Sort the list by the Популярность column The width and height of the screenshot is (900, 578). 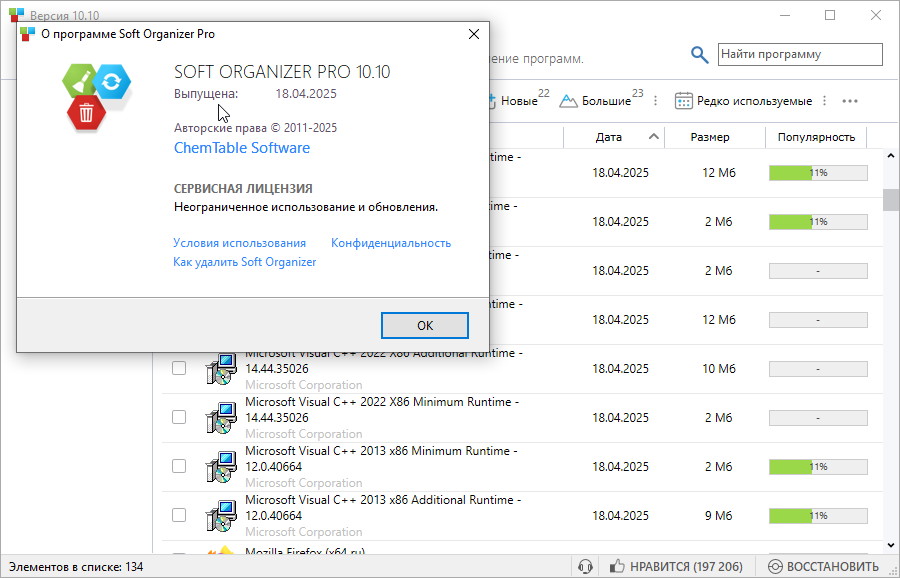tap(816, 137)
